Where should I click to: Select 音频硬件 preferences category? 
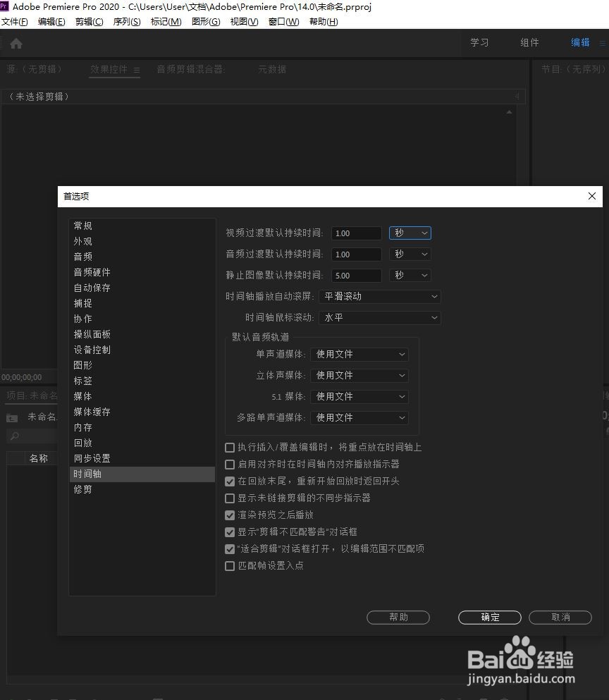click(x=142, y=272)
